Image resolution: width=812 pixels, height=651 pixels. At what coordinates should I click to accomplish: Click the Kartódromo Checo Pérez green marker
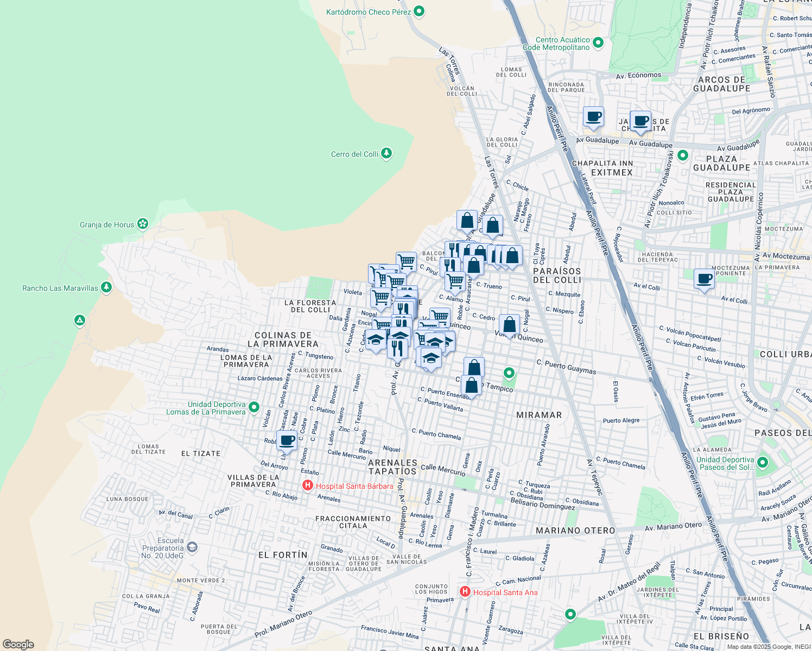(x=419, y=11)
